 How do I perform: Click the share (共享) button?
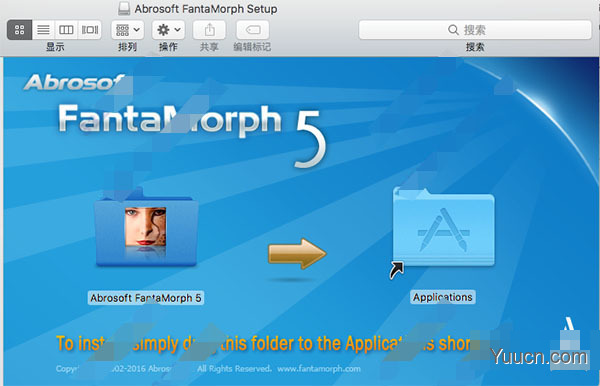209,30
